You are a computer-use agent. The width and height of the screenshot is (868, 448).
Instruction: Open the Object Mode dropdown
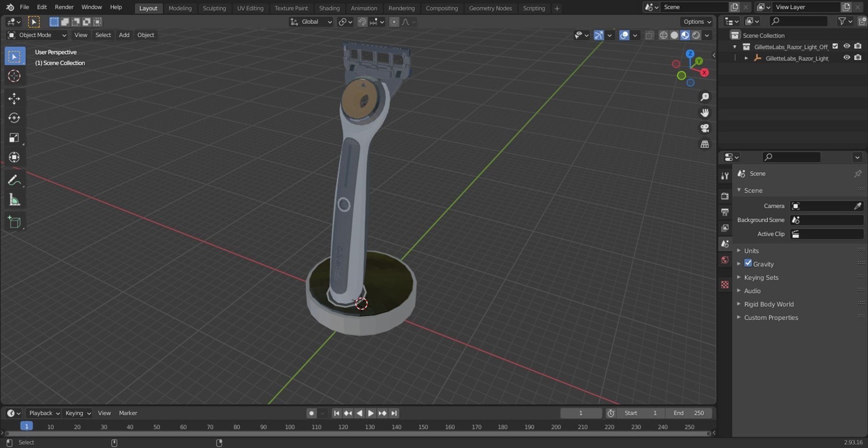point(37,35)
